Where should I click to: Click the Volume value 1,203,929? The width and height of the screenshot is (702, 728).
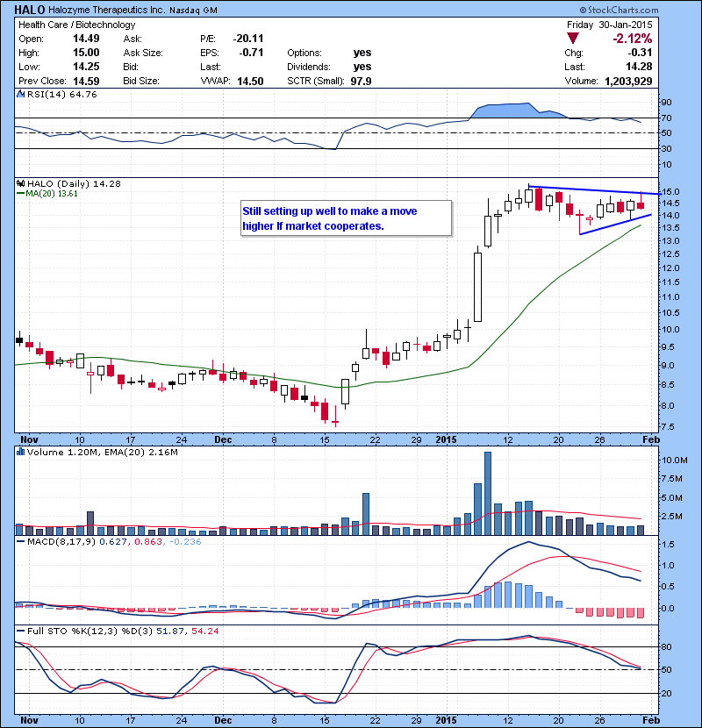click(x=628, y=82)
